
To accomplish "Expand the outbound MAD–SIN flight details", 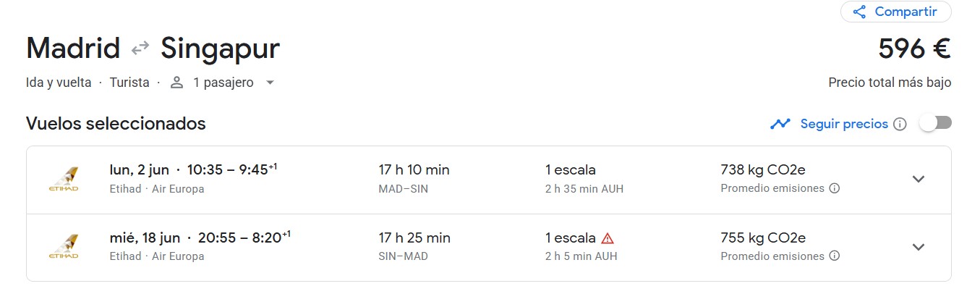I will pyautogui.click(x=918, y=179).
